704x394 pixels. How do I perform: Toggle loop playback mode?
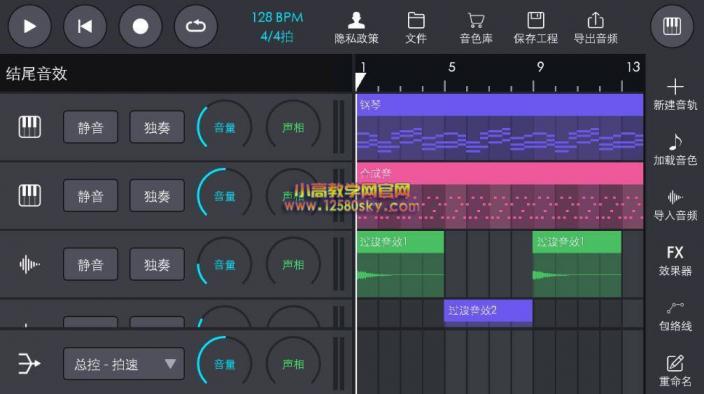(196, 26)
